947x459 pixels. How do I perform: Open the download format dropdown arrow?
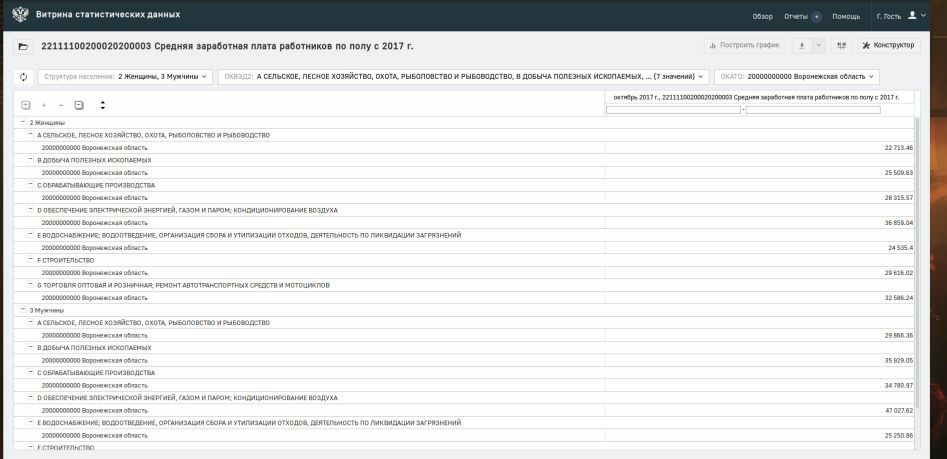tap(818, 45)
